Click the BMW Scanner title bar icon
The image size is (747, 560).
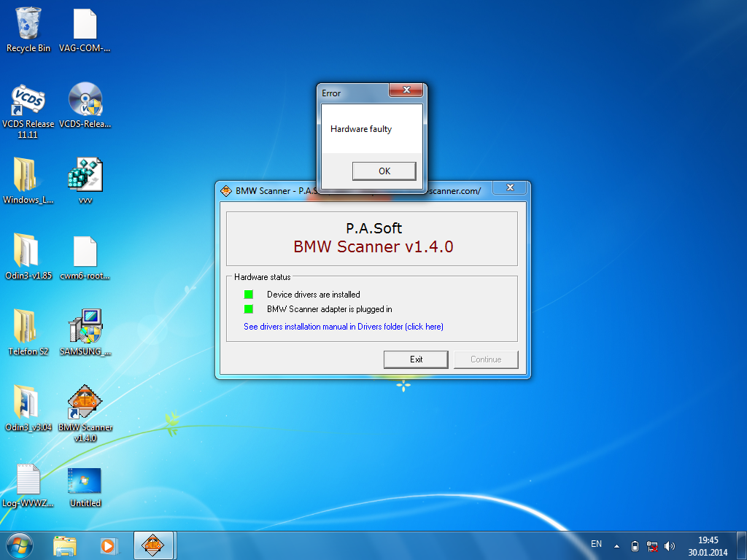[x=226, y=191]
